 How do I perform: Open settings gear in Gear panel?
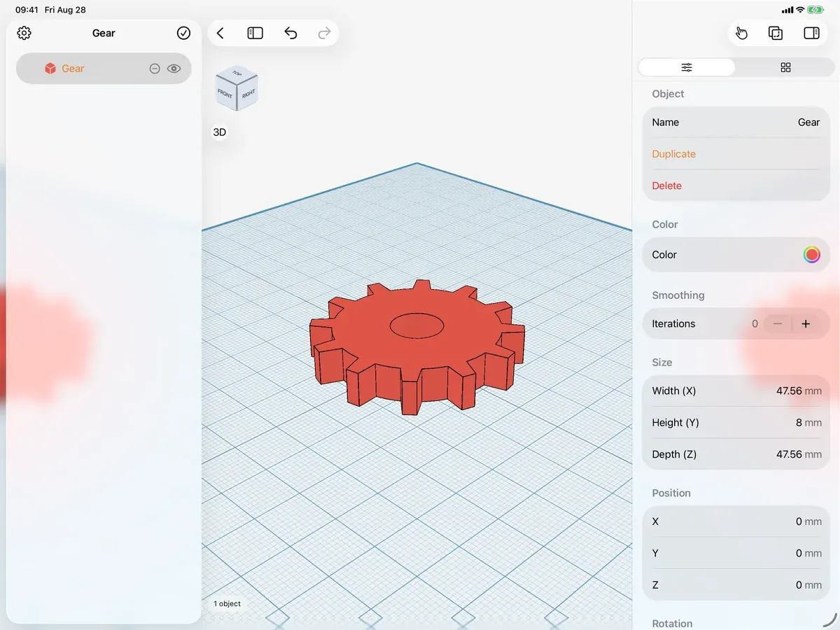tap(24, 33)
